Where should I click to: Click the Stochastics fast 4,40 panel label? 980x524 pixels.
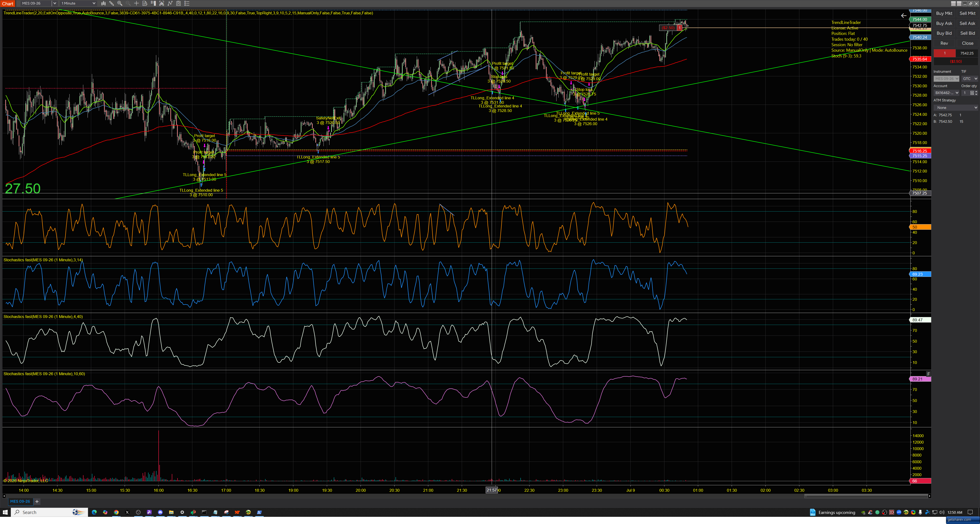click(43, 317)
